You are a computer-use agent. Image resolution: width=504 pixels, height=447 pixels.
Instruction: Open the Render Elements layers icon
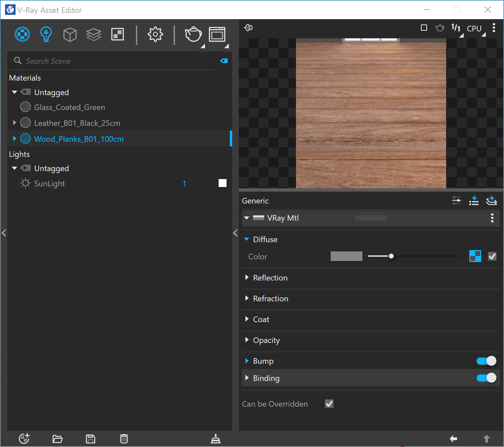tap(94, 34)
